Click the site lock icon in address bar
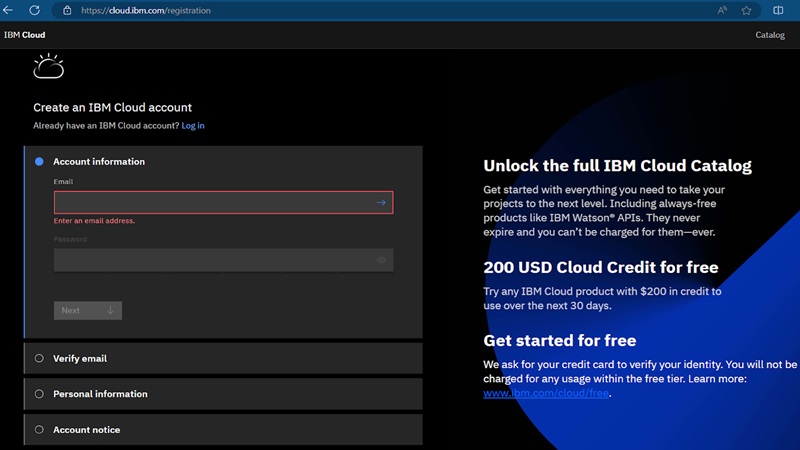 (x=67, y=11)
